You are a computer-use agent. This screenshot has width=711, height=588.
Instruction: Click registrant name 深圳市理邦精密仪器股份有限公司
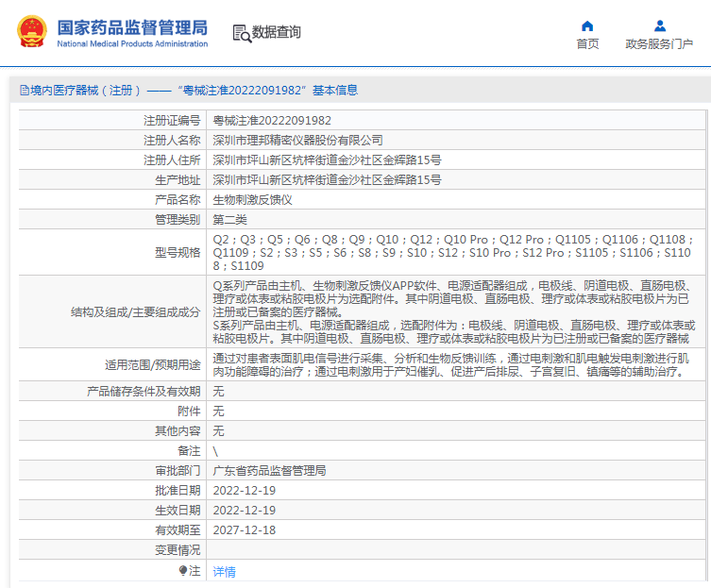coord(298,141)
